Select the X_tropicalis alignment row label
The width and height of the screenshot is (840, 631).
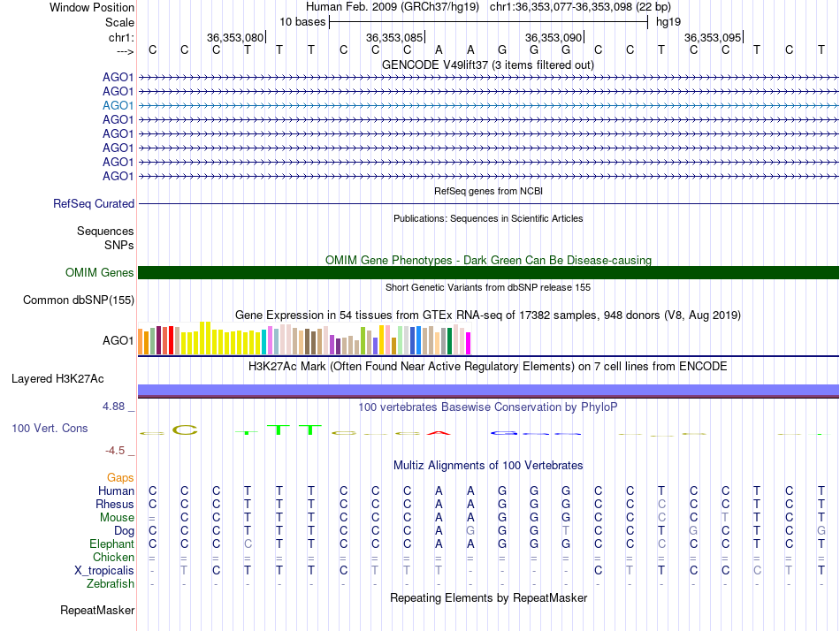(104, 571)
